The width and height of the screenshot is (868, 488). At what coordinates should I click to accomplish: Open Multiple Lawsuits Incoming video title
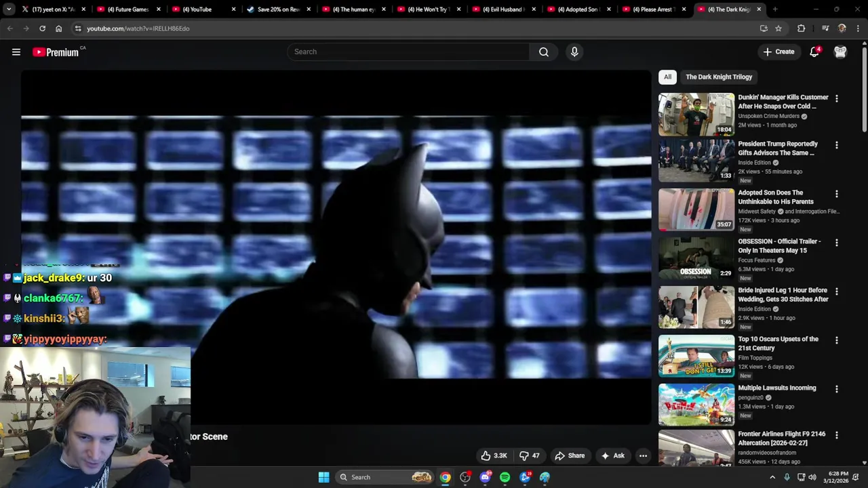[777, 388]
